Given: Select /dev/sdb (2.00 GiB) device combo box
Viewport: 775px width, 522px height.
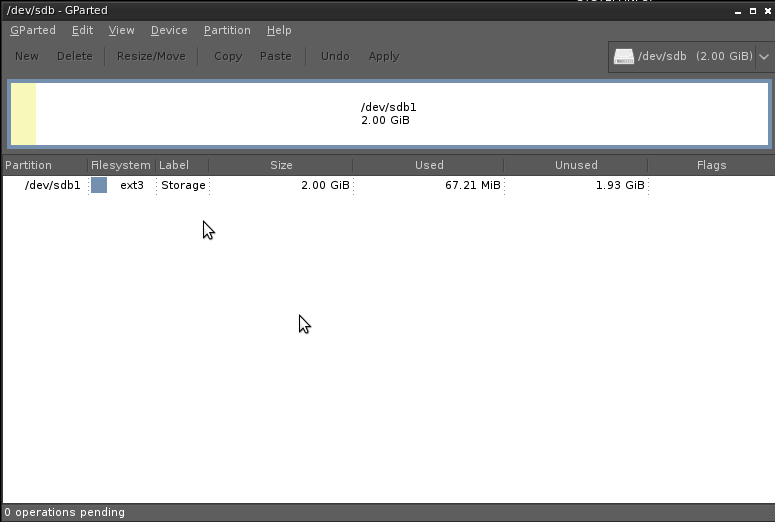Looking at the screenshot, I should coord(691,57).
